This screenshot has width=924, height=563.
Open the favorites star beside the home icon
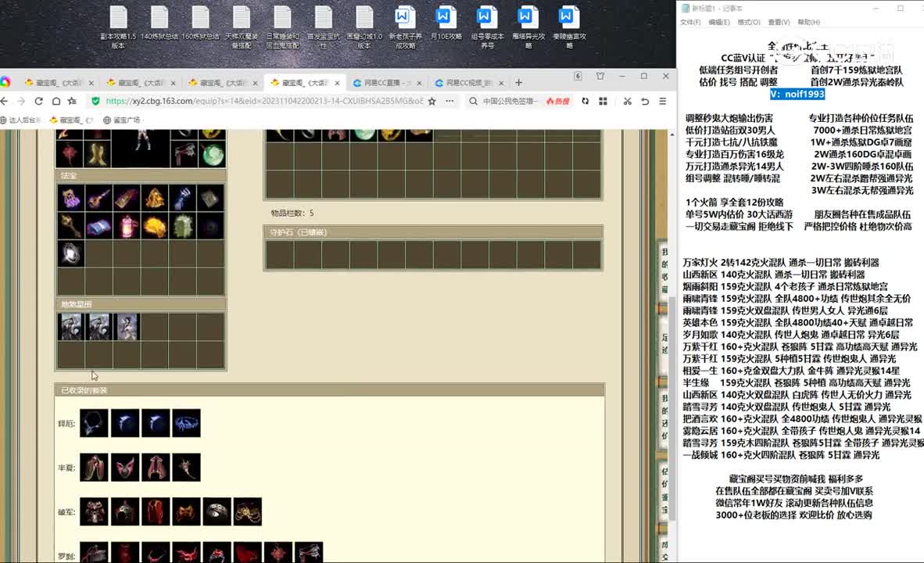73,102
